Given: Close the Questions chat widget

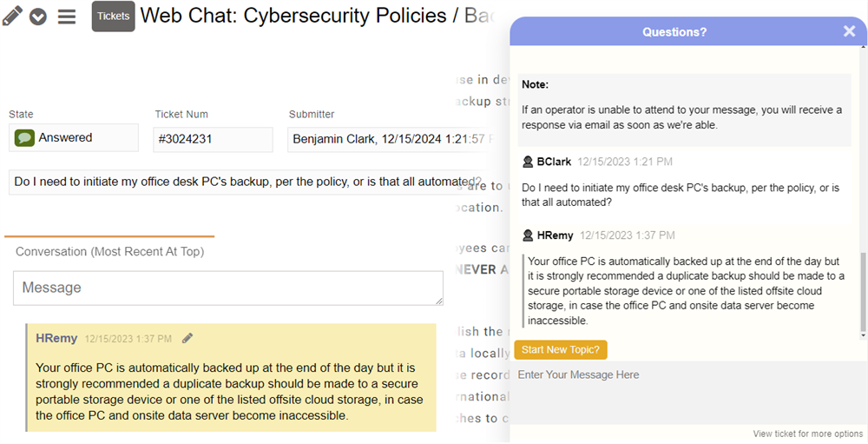Looking at the screenshot, I should click(x=849, y=31).
